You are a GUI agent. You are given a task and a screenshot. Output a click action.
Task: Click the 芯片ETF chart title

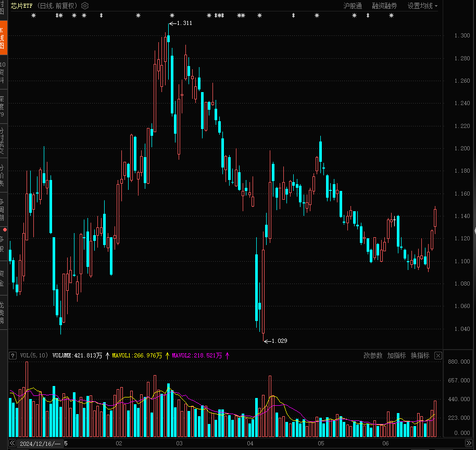click(x=21, y=6)
